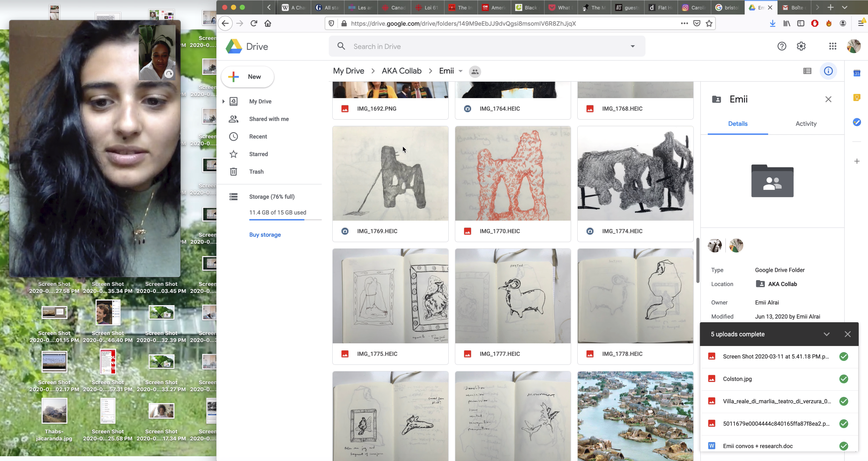
Task: Open Firefox hamburger menu
Action: pos(861,23)
